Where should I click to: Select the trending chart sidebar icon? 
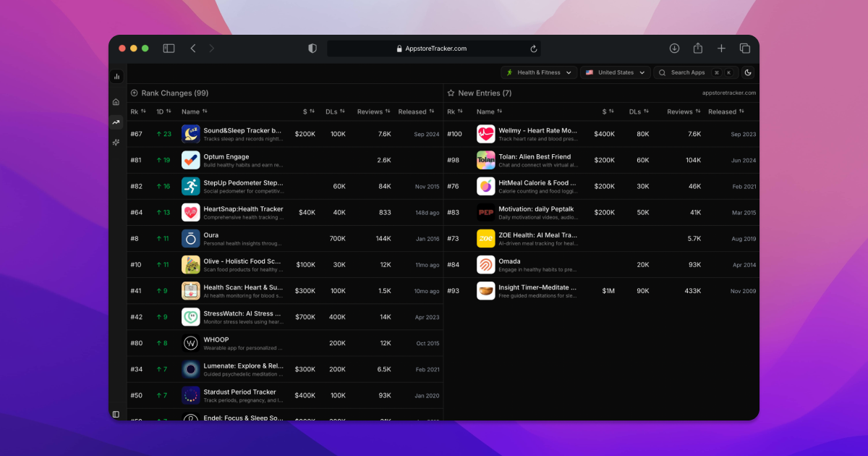(x=116, y=122)
